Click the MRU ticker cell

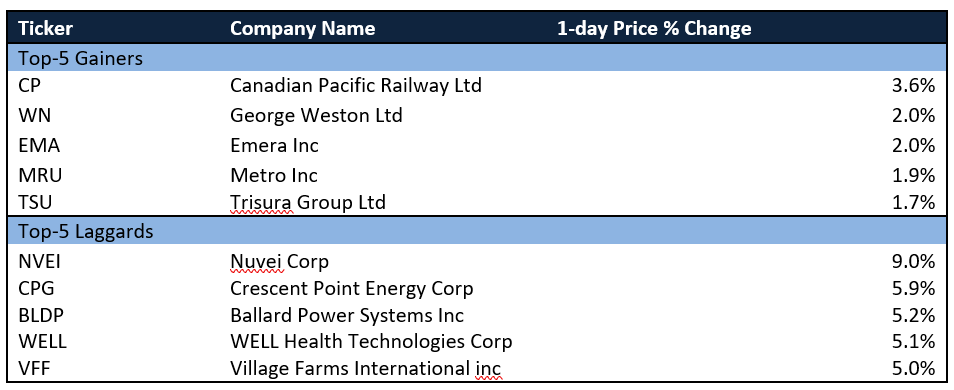coord(41,175)
